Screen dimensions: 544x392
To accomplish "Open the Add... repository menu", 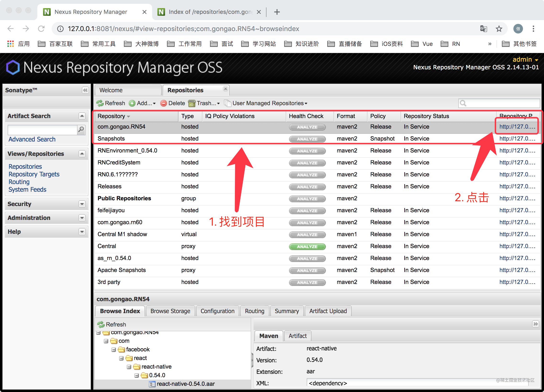I will click(x=142, y=103).
